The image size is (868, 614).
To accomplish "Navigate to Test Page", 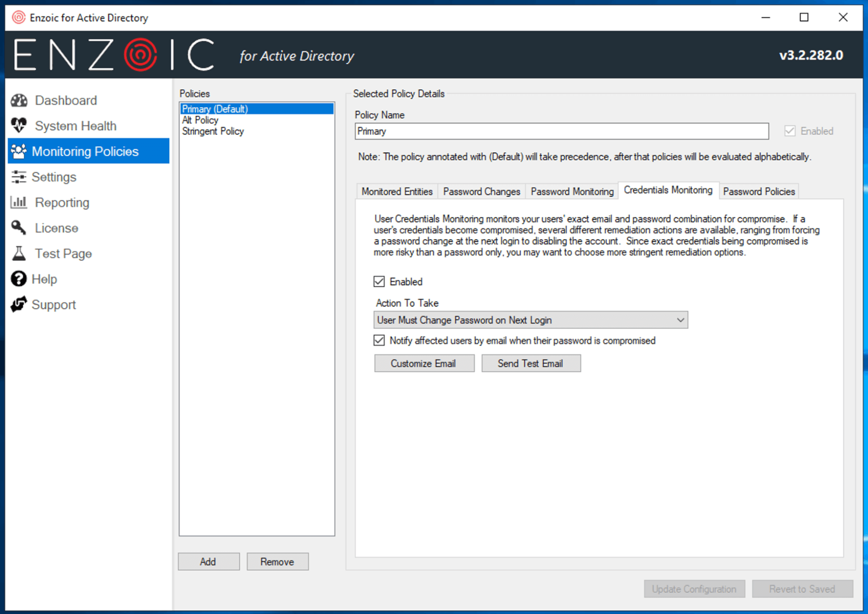I will tap(63, 254).
